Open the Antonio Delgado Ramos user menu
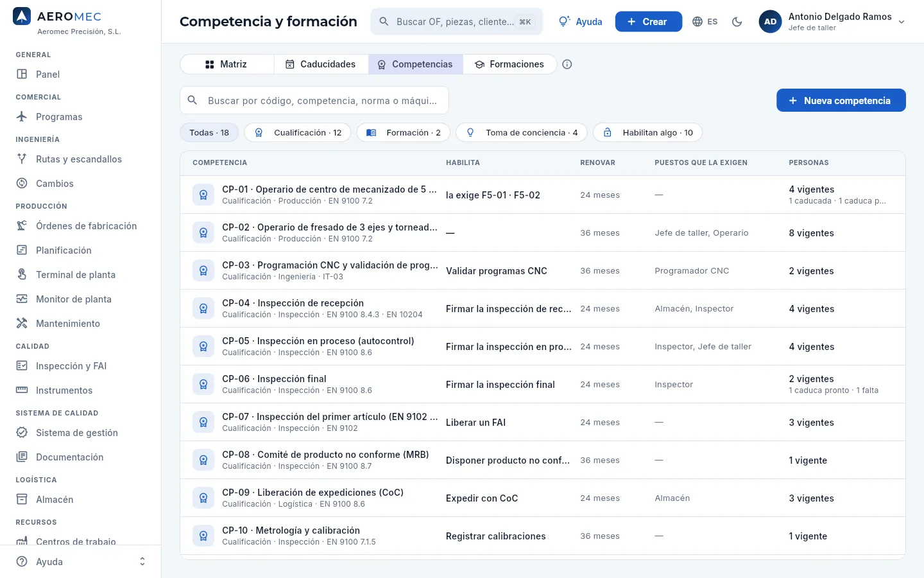 (x=832, y=22)
